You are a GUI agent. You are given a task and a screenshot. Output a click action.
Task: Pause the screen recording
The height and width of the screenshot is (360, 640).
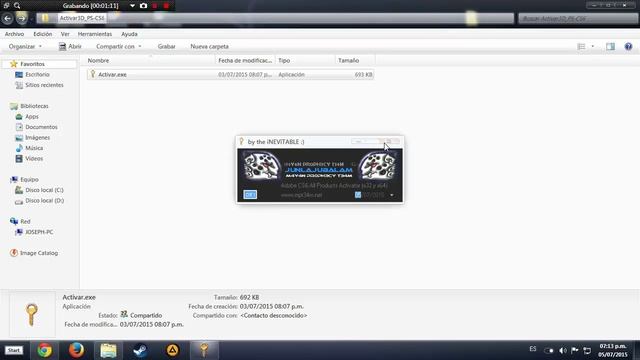pos(155,6)
